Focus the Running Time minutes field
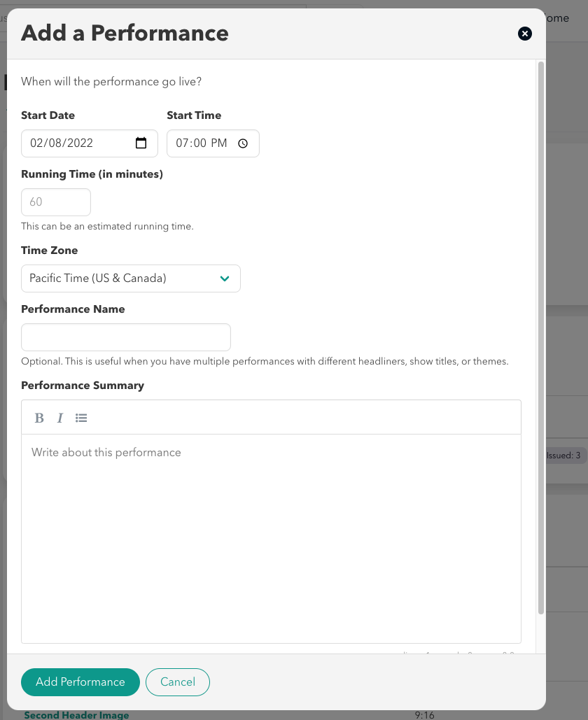Screen dimensions: 588x720 point(56,202)
